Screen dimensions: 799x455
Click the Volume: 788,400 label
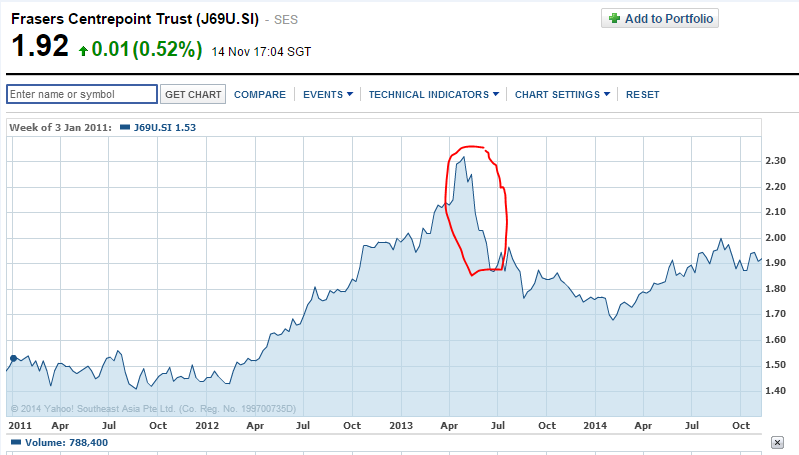(x=66, y=442)
